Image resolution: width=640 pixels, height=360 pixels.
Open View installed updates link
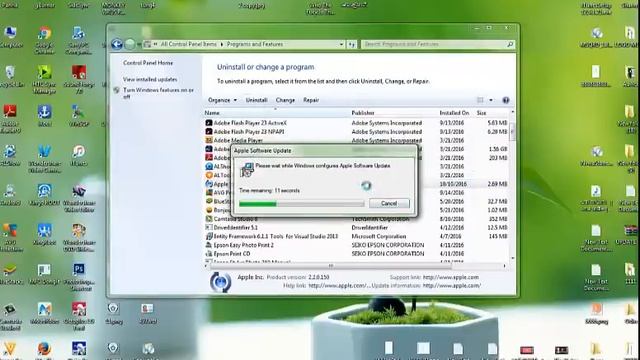point(150,79)
